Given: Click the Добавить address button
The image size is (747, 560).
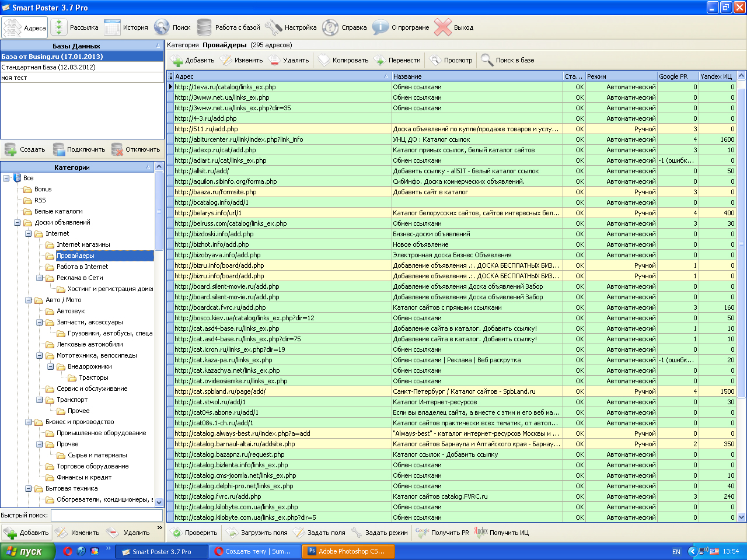Looking at the screenshot, I should click(x=193, y=60).
